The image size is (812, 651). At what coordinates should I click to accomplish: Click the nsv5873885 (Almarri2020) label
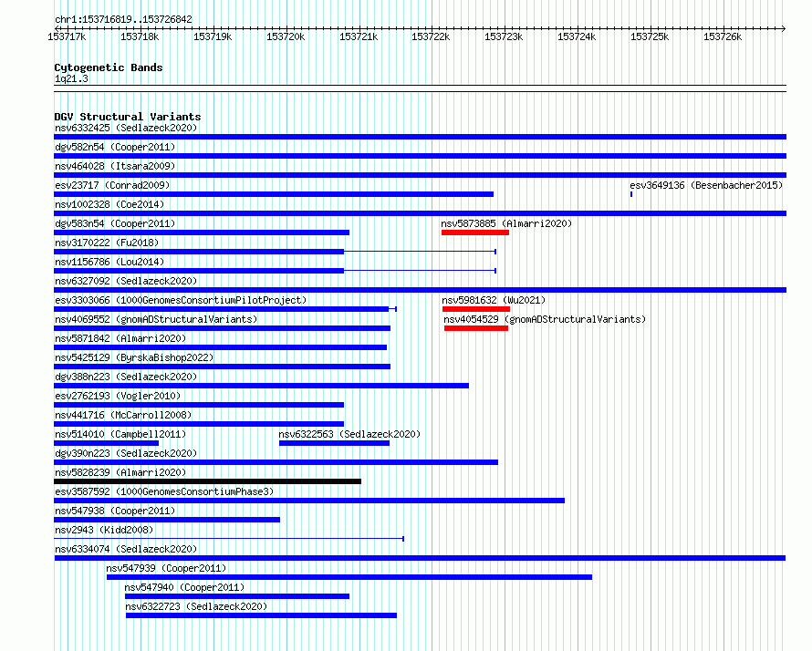506,223
